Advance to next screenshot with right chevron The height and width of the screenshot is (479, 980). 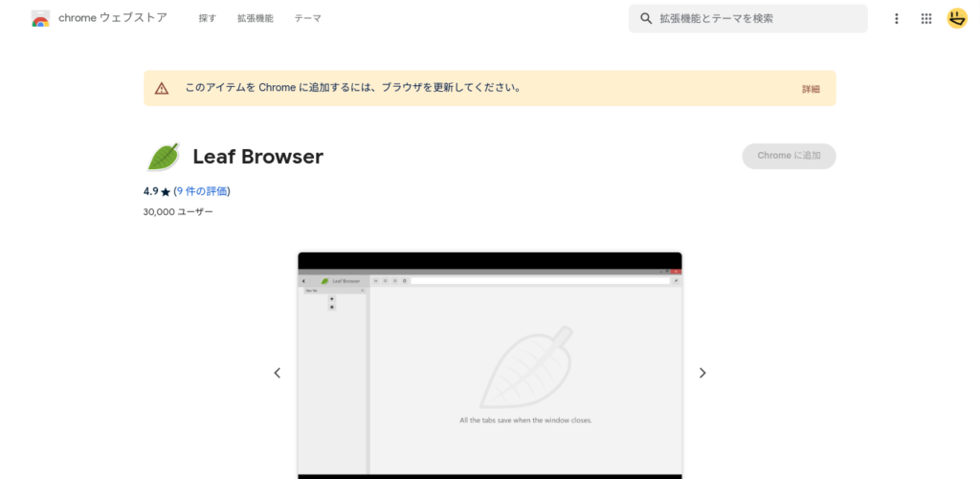click(702, 373)
